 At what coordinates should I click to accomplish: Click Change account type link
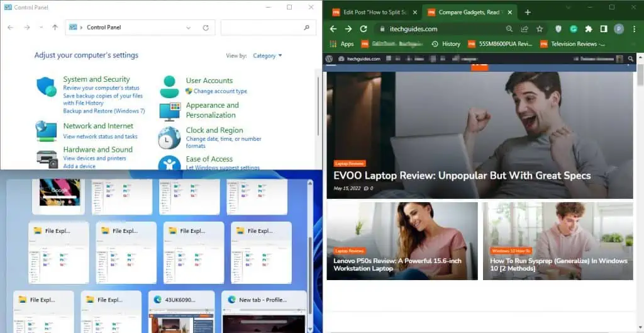pos(220,91)
